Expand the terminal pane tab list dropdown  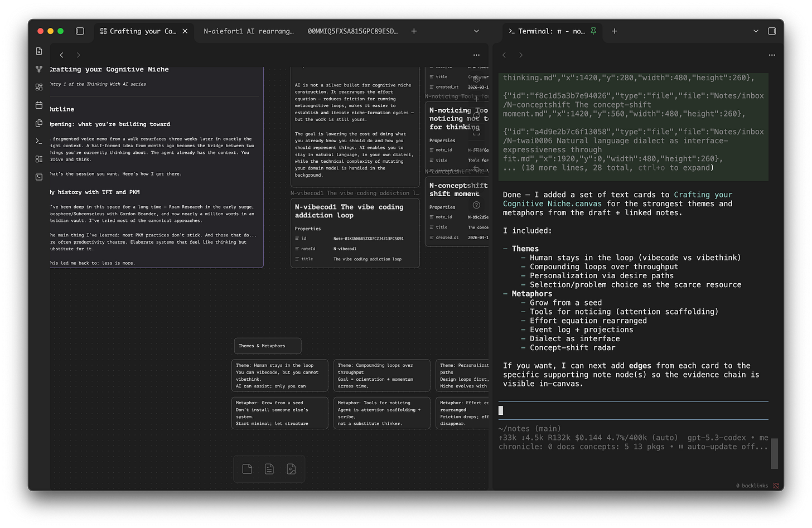coord(756,31)
